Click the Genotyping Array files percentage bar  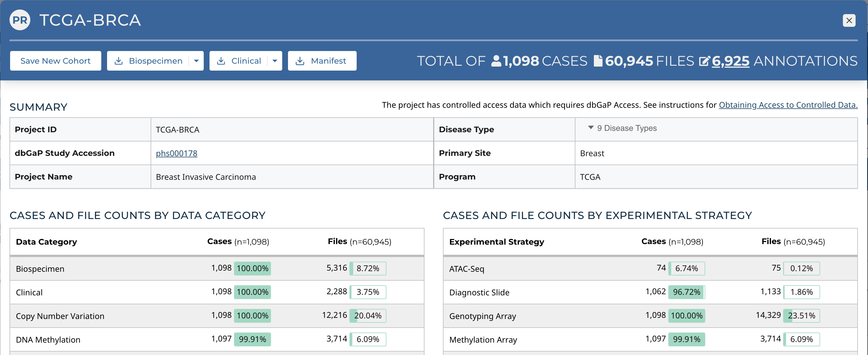pyautogui.click(x=801, y=316)
